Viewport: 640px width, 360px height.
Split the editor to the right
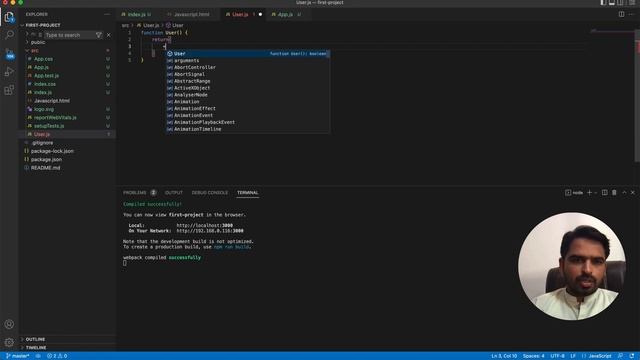tap(621, 14)
